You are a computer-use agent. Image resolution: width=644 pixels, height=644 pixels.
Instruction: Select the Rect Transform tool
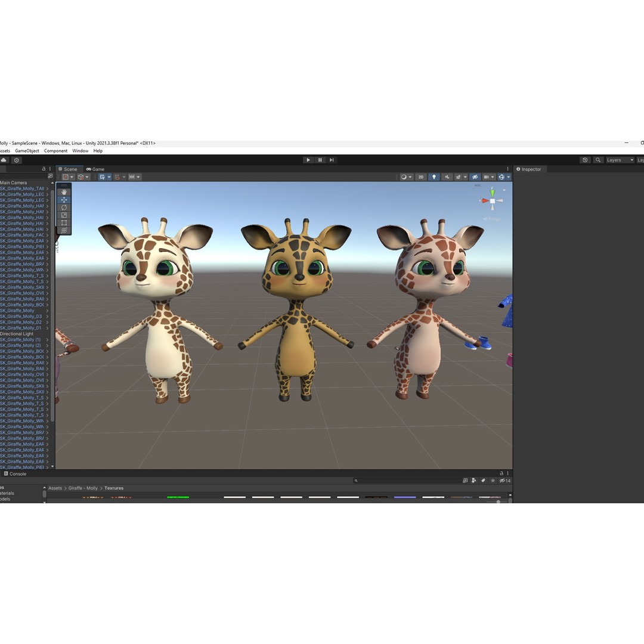(63, 223)
